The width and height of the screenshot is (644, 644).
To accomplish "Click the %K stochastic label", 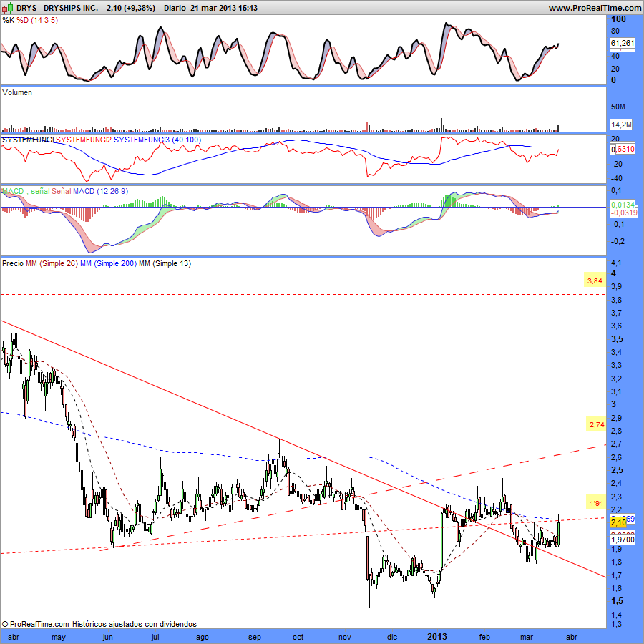I will pos(8,20).
